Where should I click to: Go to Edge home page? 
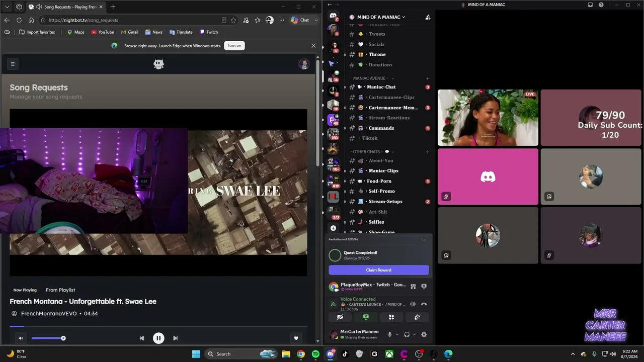(31, 20)
